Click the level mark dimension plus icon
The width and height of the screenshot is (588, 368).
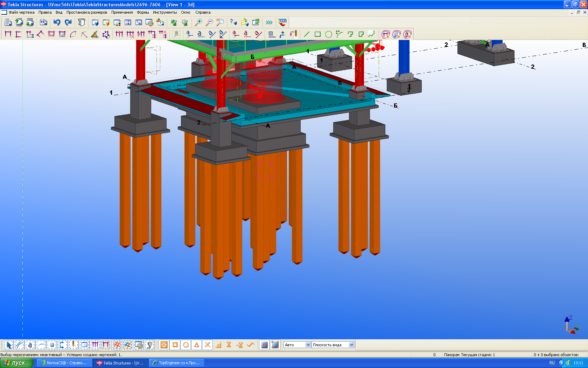(x=282, y=34)
